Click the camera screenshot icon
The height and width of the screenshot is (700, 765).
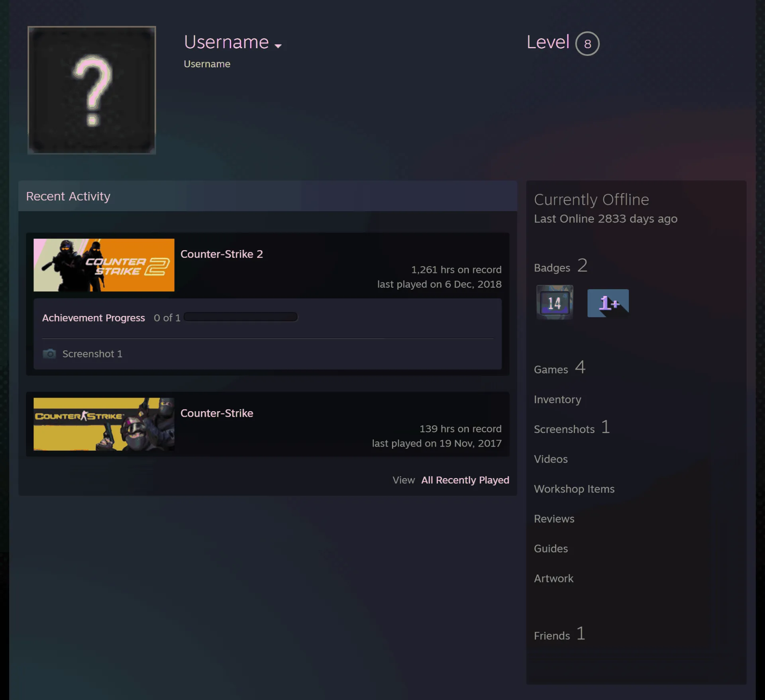pos(49,354)
